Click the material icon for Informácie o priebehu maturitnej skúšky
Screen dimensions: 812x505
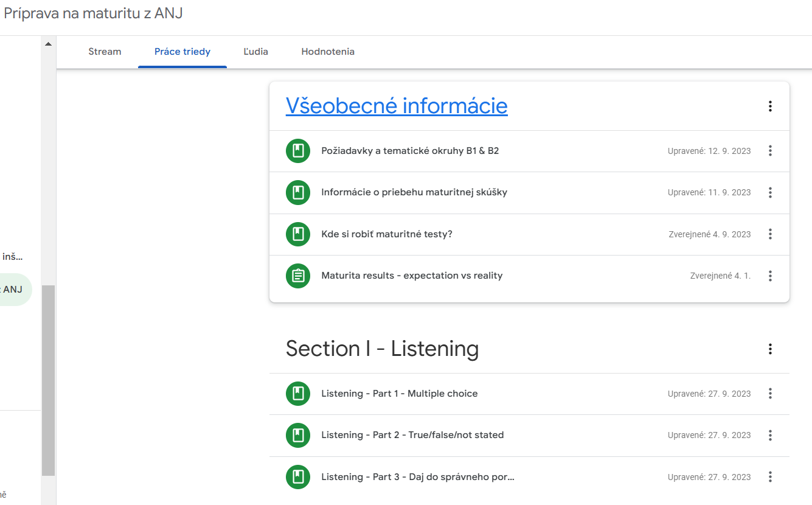click(x=297, y=192)
